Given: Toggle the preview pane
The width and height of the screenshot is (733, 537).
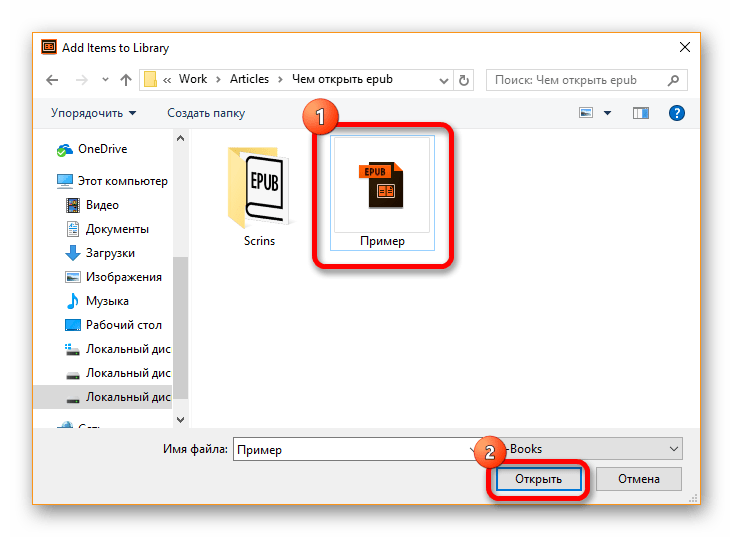Looking at the screenshot, I should (x=640, y=113).
